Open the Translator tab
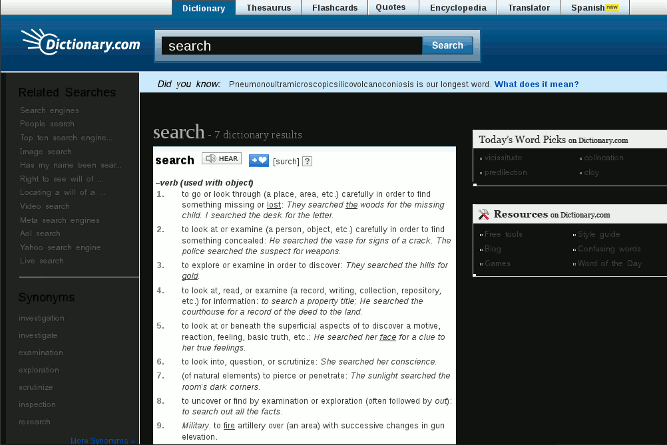The height and width of the screenshot is (445, 667). click(x=529, y=8)
